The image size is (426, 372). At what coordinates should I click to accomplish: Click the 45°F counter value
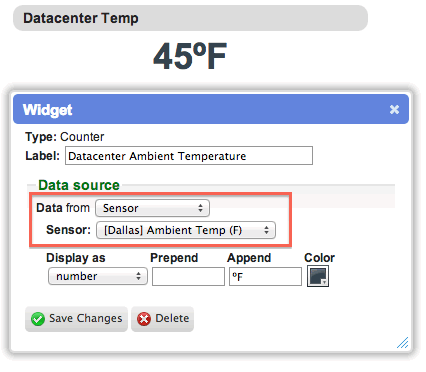point(190,56)
